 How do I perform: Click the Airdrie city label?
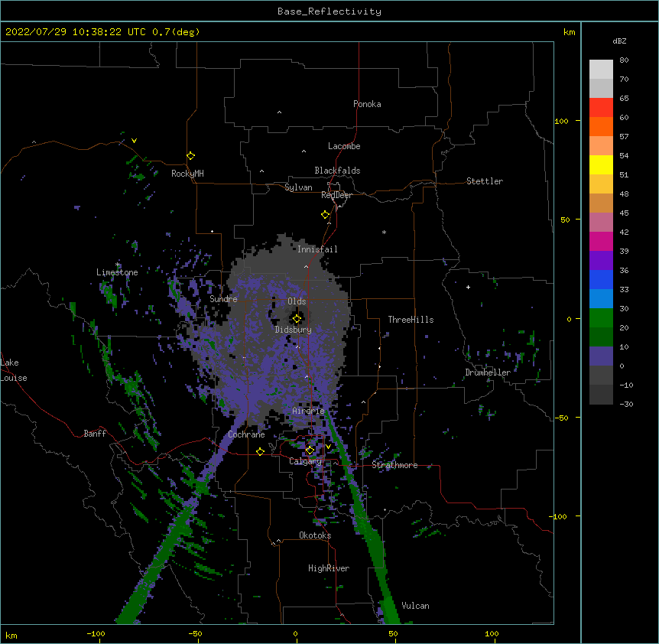[x=309, y=411]
